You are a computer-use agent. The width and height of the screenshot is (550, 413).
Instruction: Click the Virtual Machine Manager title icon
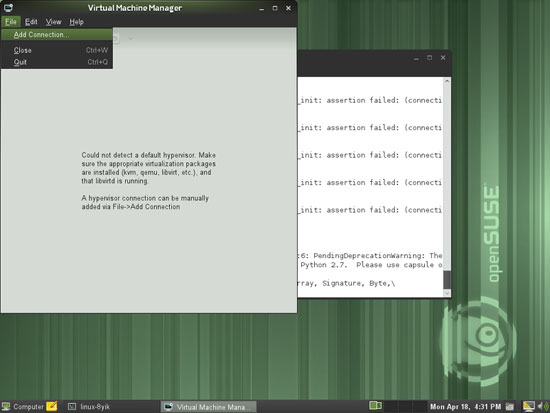point(8,8)
